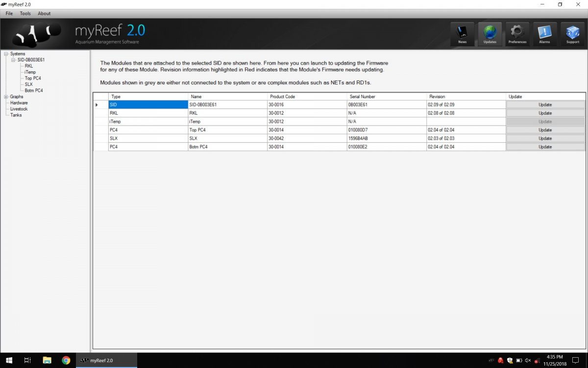Collapse the Systems tree node
The width and height of the screenshot is (588, 368).
(x=6, y=54)
